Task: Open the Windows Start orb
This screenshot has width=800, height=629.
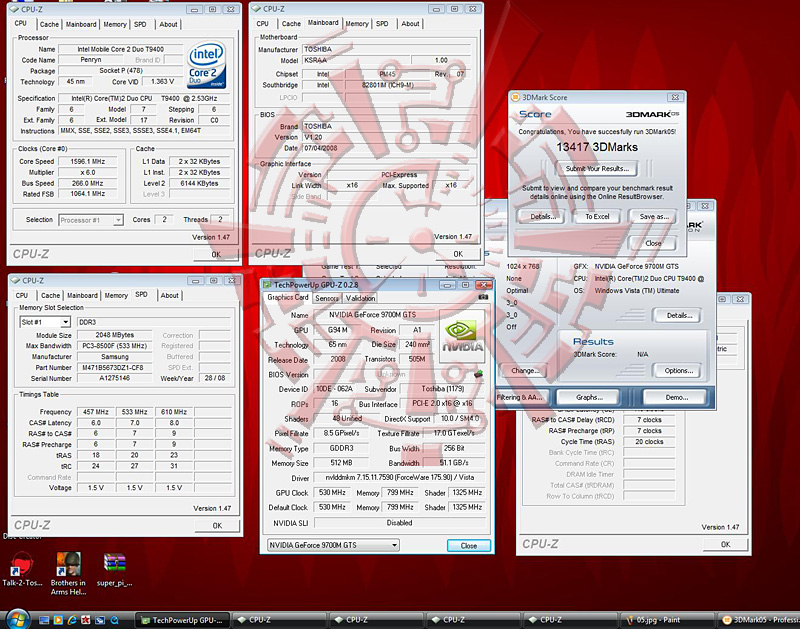Action: [17, 619]
